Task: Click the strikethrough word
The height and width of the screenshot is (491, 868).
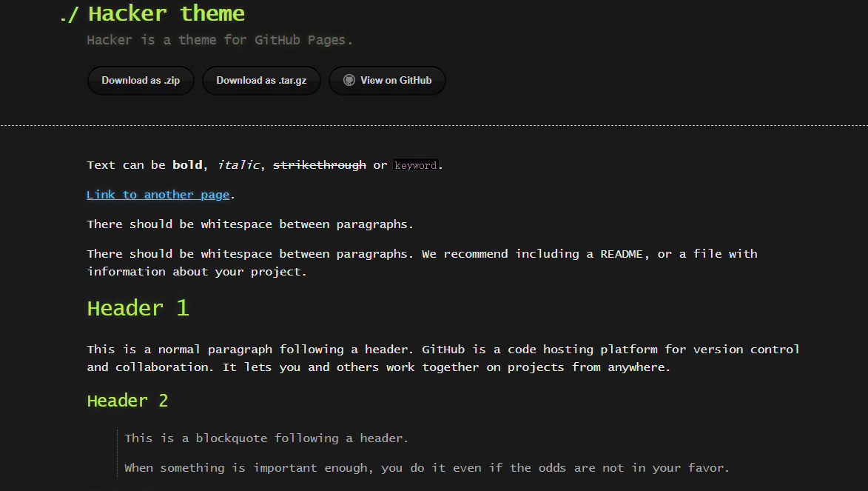Action: pyautogui.click(x=319, y=165)
